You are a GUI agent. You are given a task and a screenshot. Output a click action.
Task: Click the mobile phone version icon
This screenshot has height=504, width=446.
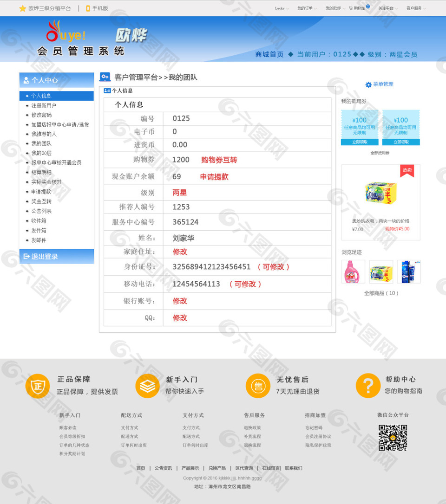88,8
